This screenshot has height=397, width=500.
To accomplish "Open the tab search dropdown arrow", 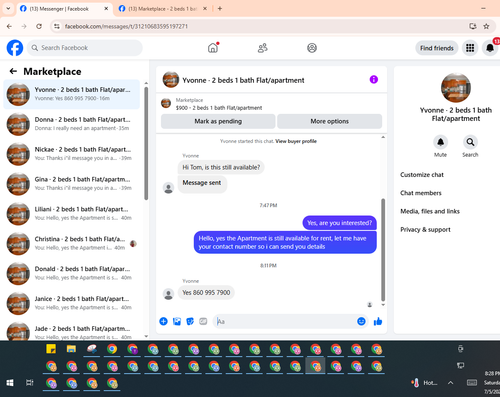I will tap(8, 9).
